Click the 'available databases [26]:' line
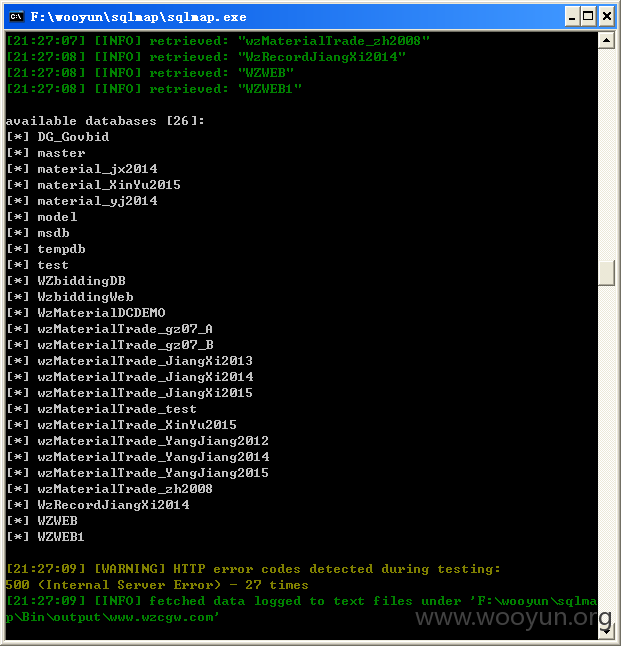621x646 pixels. tap(105, 121)
